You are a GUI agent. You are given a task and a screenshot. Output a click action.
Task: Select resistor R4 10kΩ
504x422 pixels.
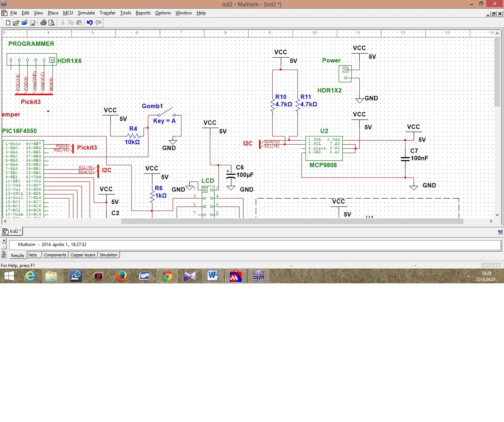coord(133,136)
